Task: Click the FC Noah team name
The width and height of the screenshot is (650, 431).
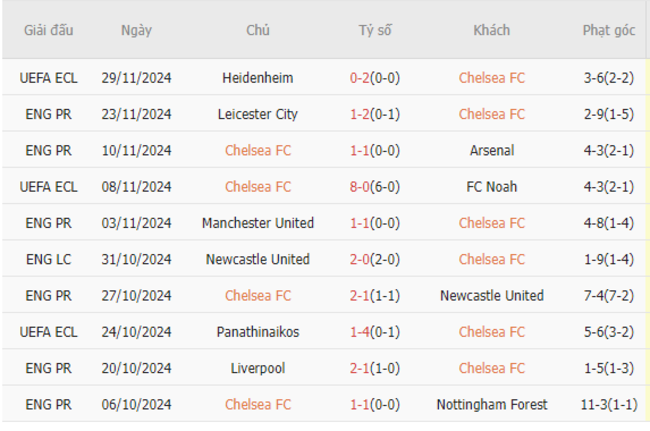Action: tap(492, 186)
